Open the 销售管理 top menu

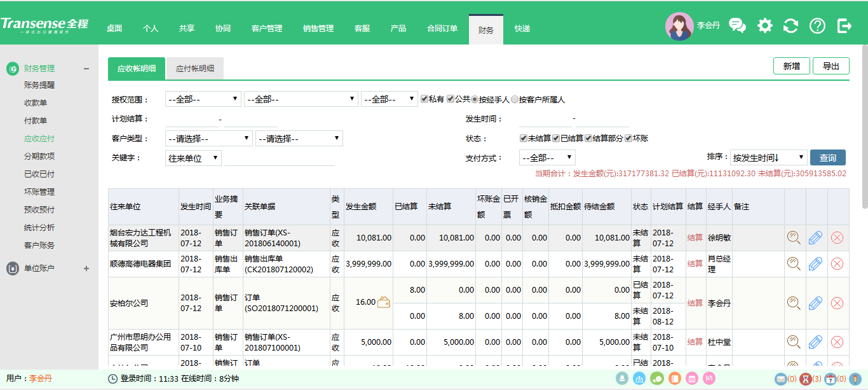[318, 28]
